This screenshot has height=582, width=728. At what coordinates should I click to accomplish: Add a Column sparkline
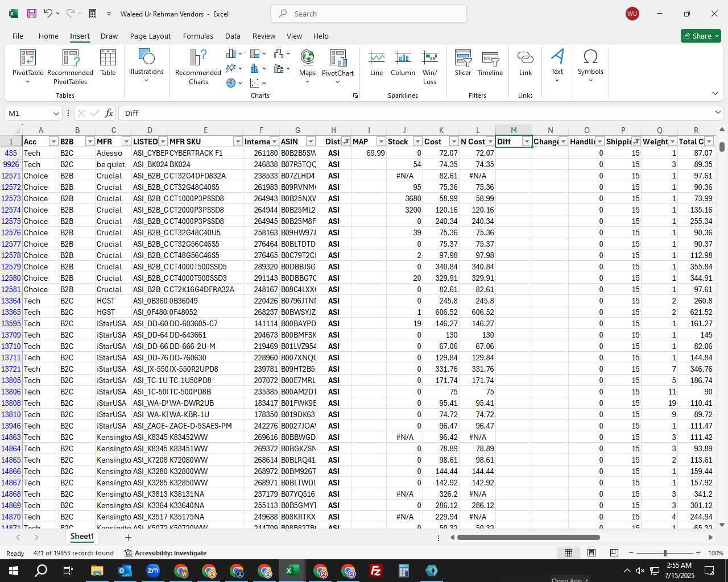(x=403, y=63)
